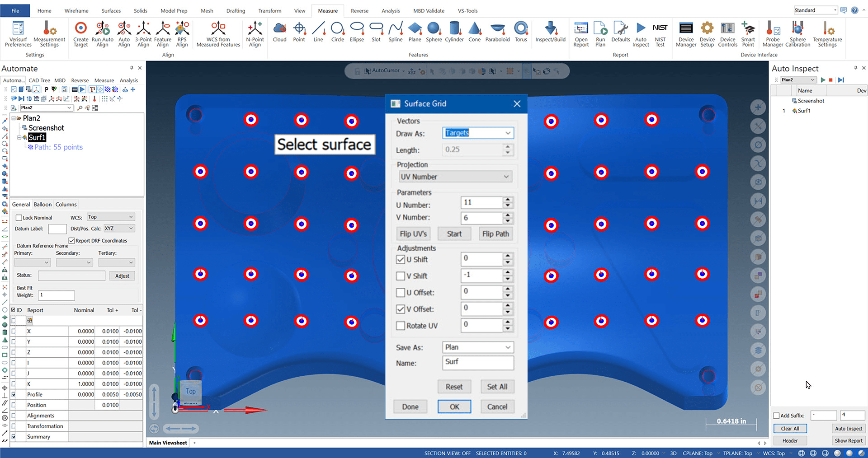The width and height of the screenshot is (868, 458).
Task: Select RPS Align tool
Action: [x=182, y=34]
